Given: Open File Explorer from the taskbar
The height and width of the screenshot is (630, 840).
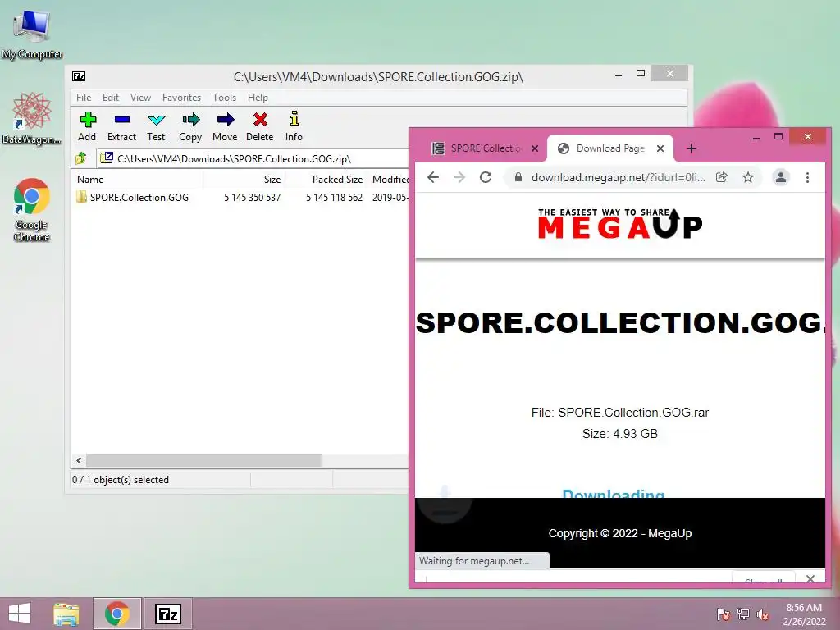Looking at the screenshot, I should [66, 614].
